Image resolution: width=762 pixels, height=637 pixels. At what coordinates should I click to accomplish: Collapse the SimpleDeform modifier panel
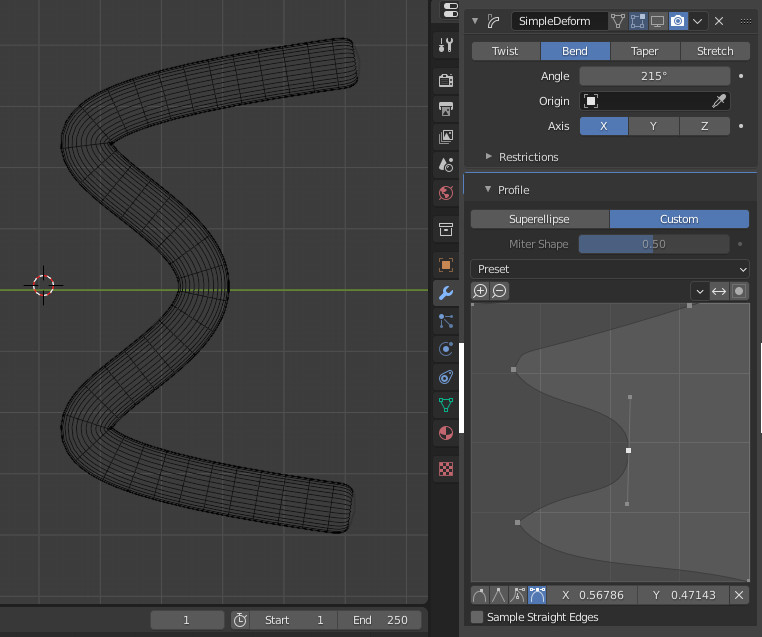(x=475, y=21)
